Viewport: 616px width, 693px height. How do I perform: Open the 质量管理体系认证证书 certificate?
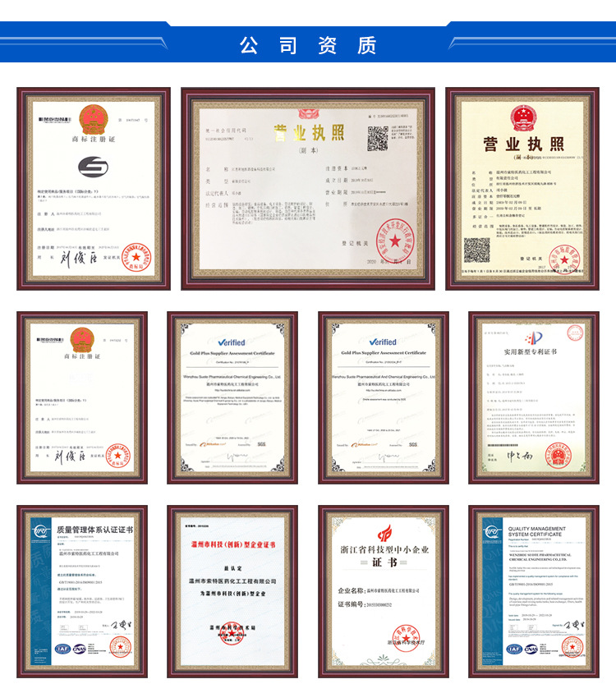[82, 592]
